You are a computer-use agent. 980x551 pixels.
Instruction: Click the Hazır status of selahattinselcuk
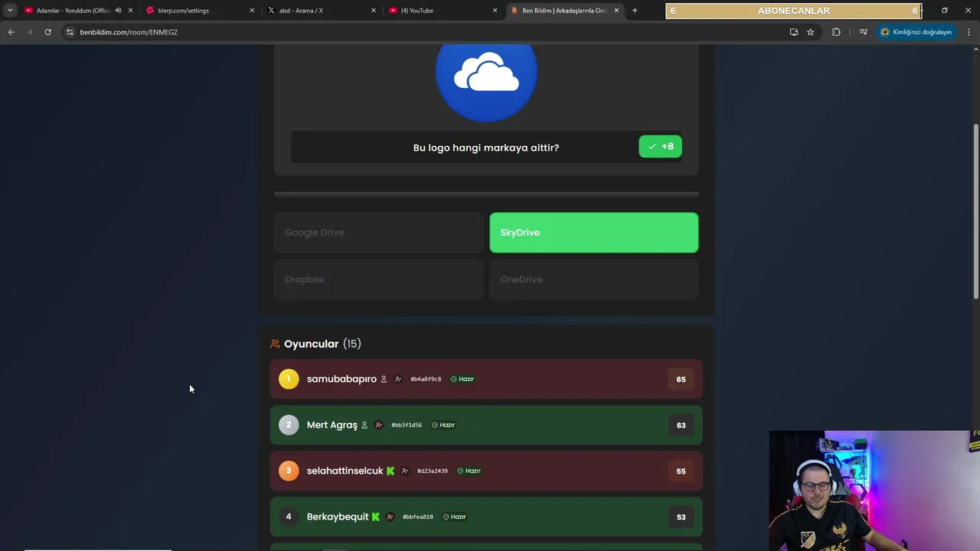(x=469, y=471)
